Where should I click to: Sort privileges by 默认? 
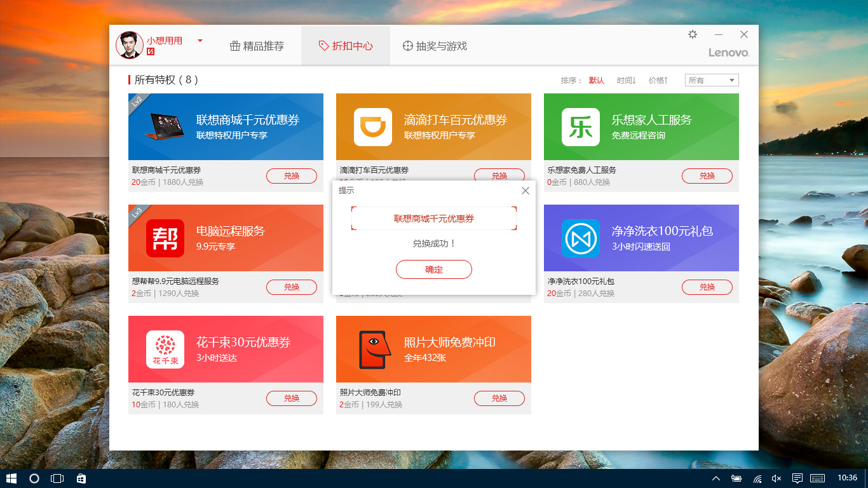(596, 81)
